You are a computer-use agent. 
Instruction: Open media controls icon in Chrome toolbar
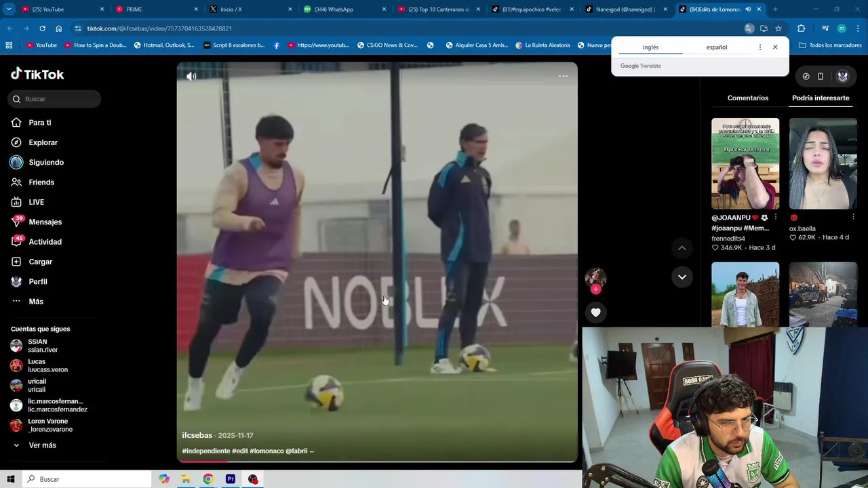pos(825,28)
